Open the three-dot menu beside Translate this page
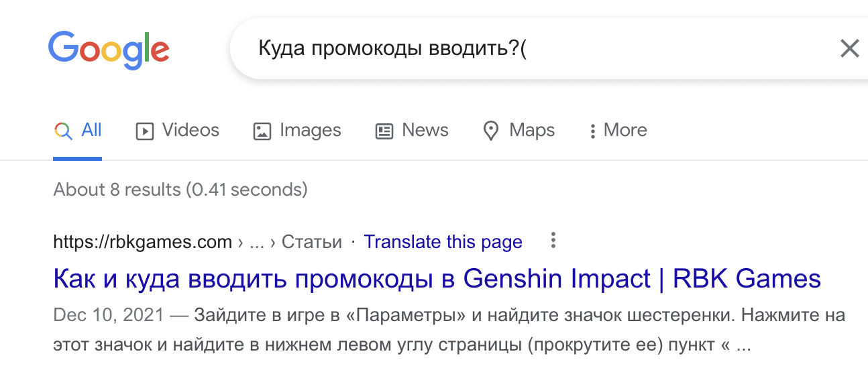The height and width of the screenshot is (370, 868). click(553, 241)
